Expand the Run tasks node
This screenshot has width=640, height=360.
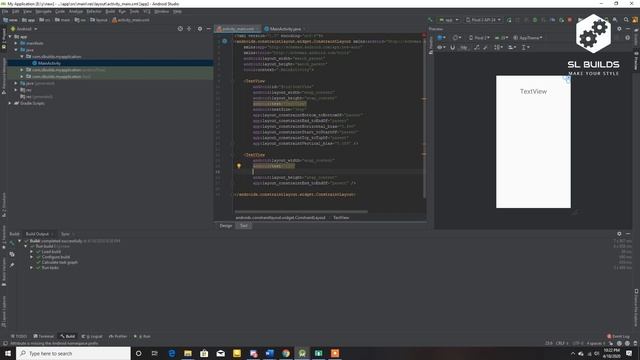pos(31,268)
